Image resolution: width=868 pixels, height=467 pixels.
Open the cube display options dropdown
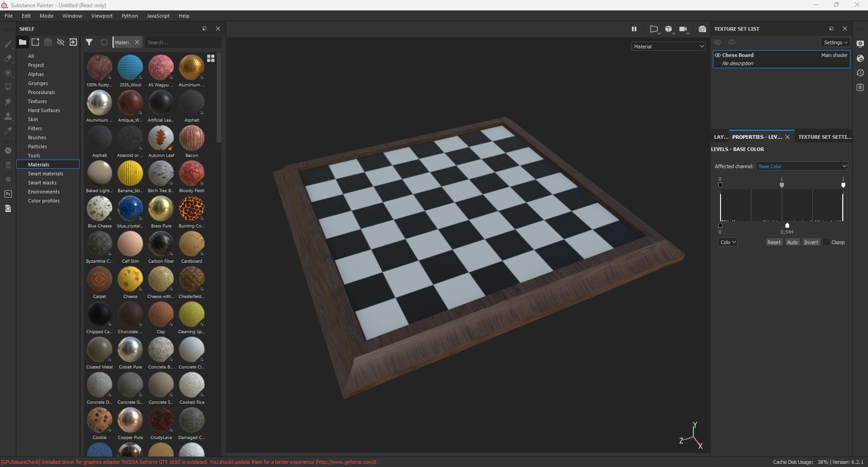point(669,29)
